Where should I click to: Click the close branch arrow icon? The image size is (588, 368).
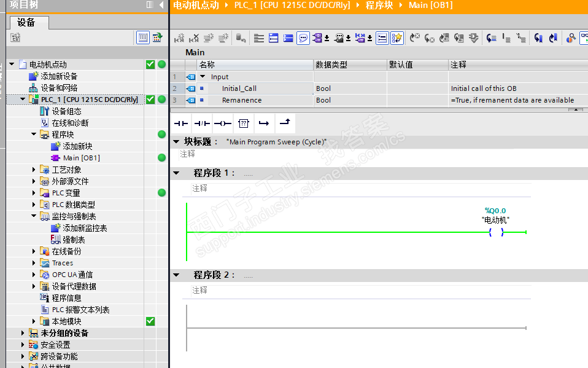coord(285,123)
